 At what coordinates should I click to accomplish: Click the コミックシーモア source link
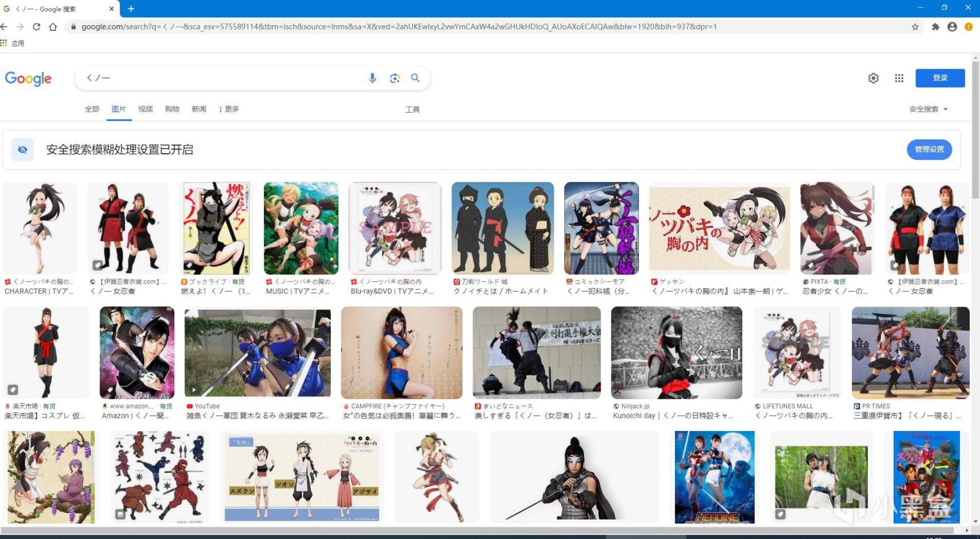[595, 282]
